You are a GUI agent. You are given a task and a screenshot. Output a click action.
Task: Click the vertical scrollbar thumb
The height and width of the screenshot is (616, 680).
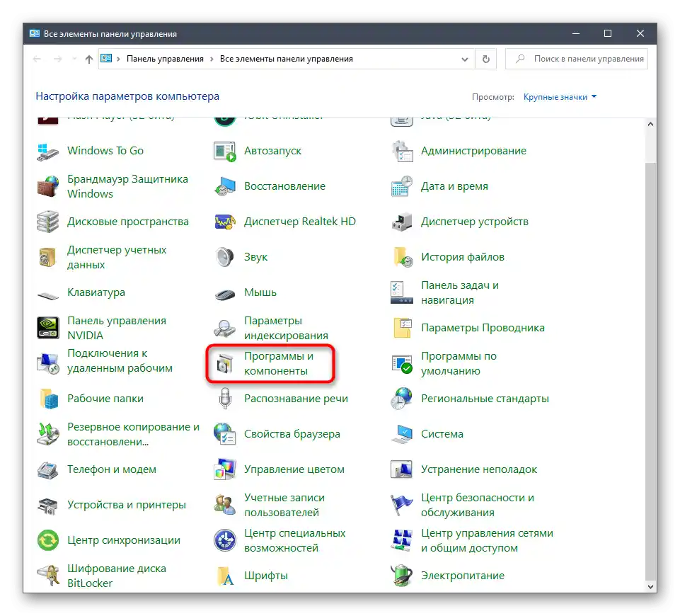(650, 371)
